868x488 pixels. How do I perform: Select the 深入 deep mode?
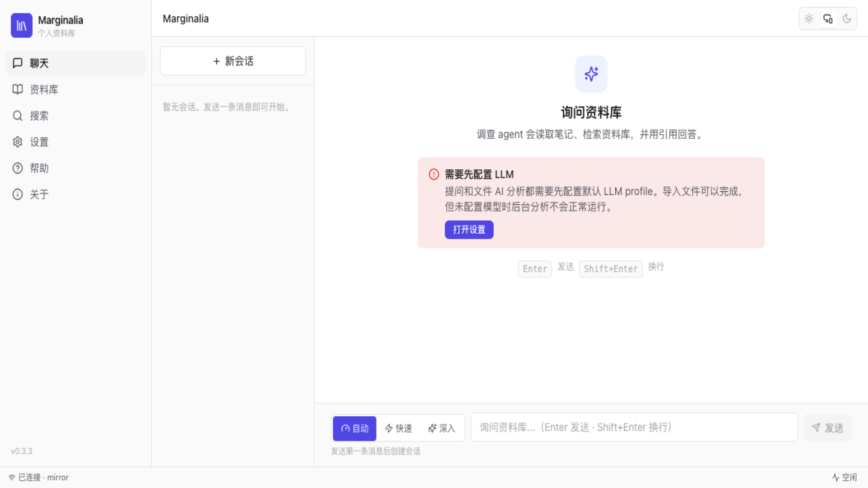[441, 428]
